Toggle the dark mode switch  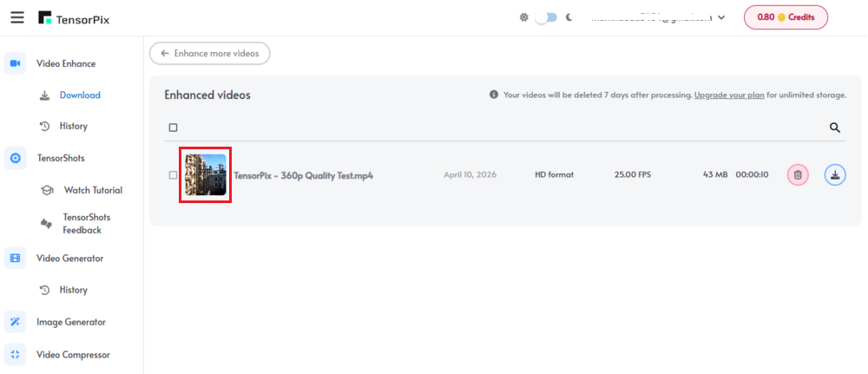[545, 17]
